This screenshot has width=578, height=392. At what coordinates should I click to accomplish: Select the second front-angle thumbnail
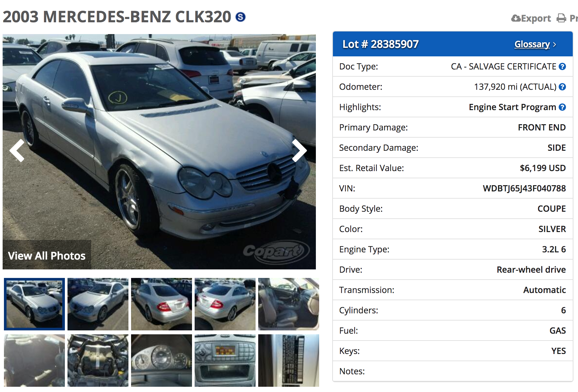tap(98, 304)
